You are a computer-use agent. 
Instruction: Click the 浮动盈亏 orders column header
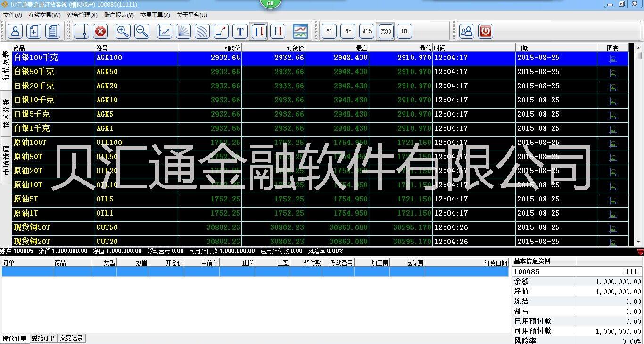(x=338, y=263)
